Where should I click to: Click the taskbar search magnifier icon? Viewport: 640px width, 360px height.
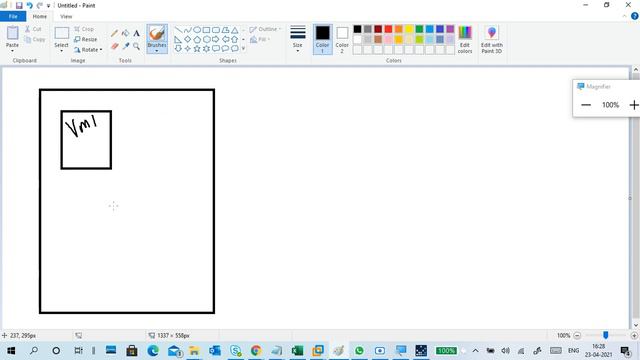[34, 351]
